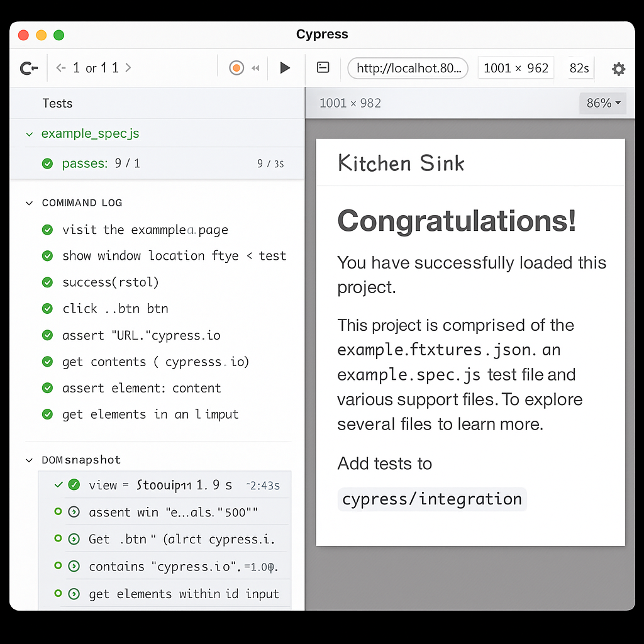Click green check beside 'click ..btn btn'
The height and width of the screenshot is (644, 644).
47,309
